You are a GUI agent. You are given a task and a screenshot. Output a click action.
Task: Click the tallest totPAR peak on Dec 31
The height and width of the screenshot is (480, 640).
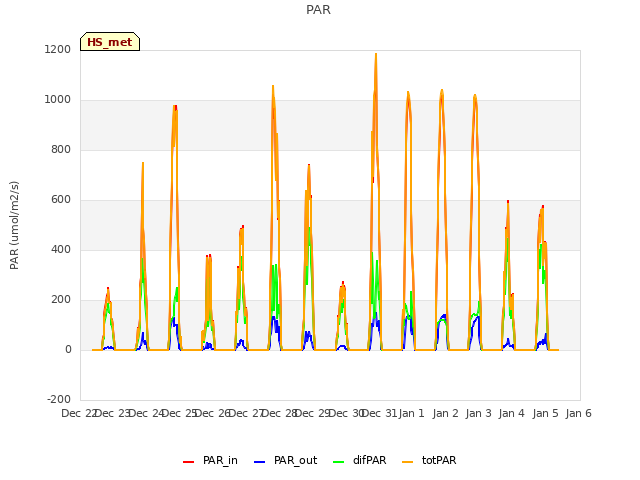[376, 53]
